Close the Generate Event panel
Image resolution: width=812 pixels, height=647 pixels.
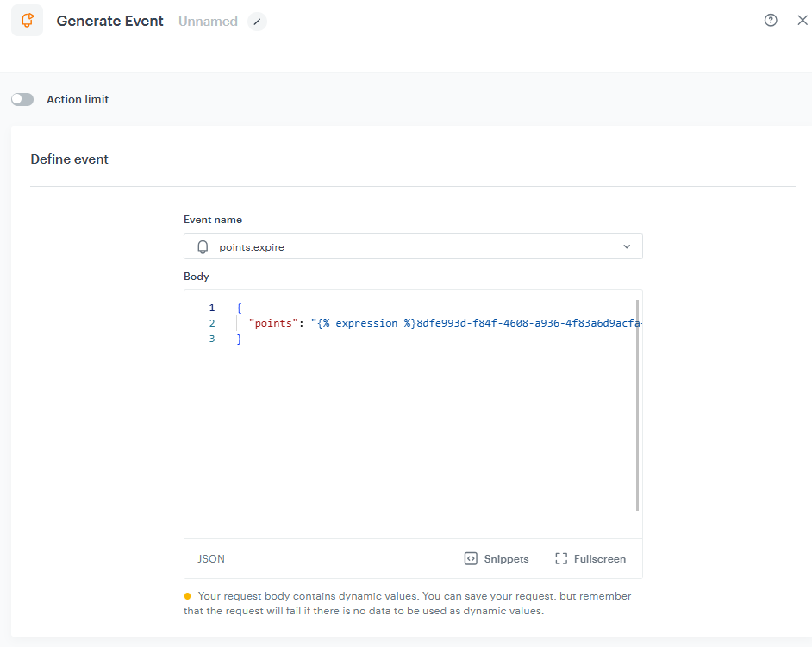point(803,20)
